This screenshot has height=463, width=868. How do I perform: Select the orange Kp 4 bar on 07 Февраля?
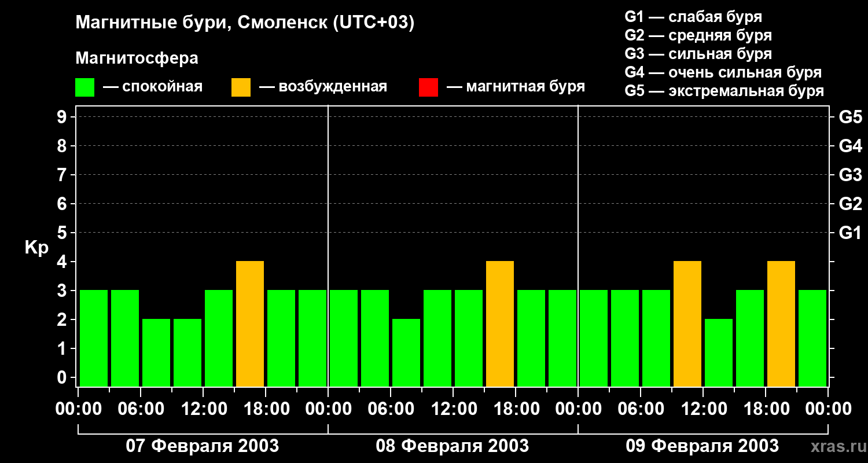(250, 324)
